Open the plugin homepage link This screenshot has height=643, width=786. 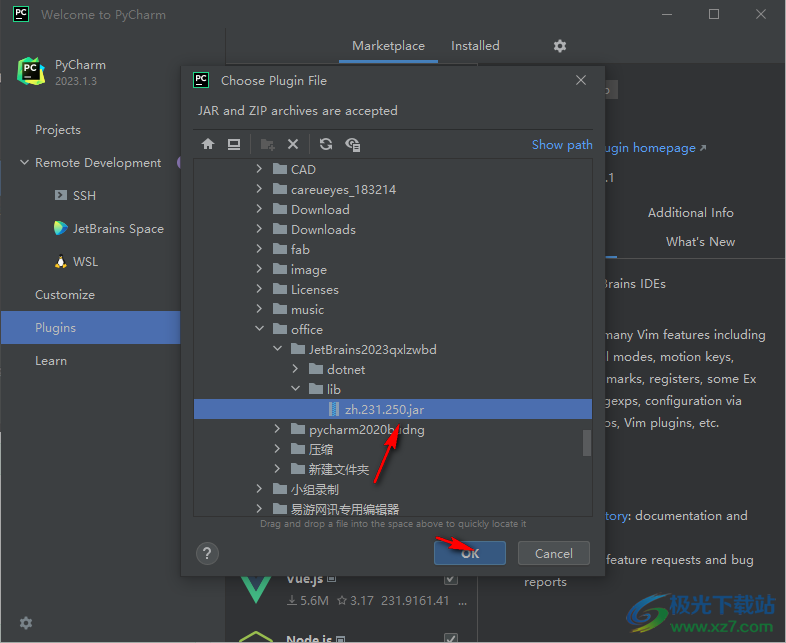[x=655, y=148]
